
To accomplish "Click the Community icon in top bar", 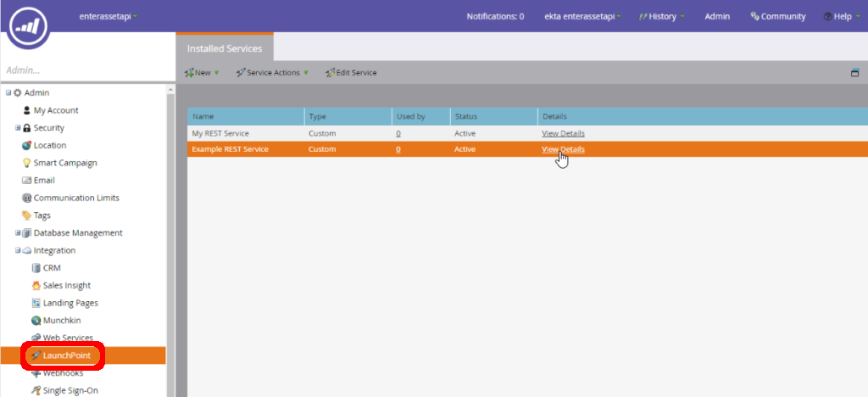I will [754, 16].
